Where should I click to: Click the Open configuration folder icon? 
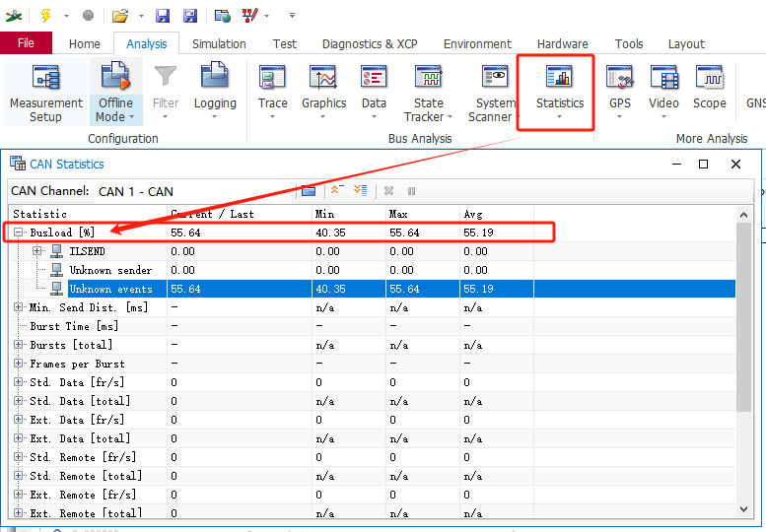coord(120,16)
